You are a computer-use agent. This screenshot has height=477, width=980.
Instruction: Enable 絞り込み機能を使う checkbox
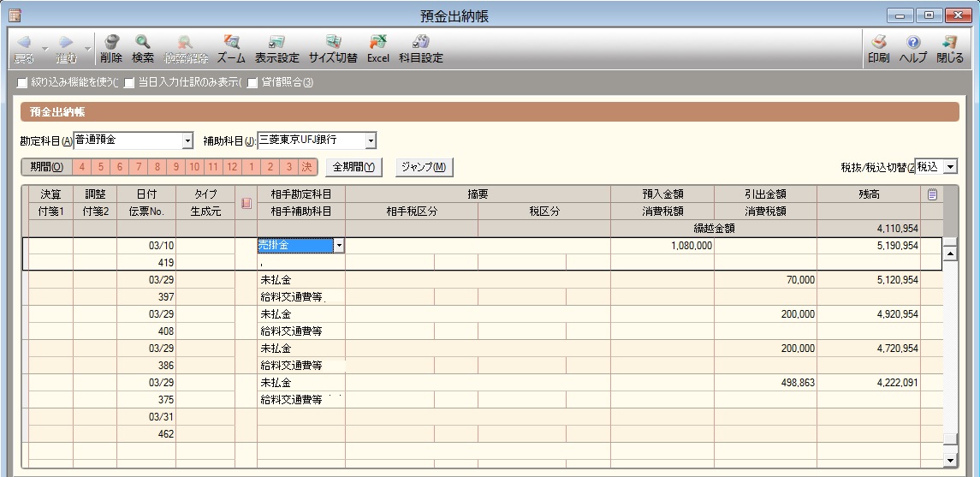22,82
